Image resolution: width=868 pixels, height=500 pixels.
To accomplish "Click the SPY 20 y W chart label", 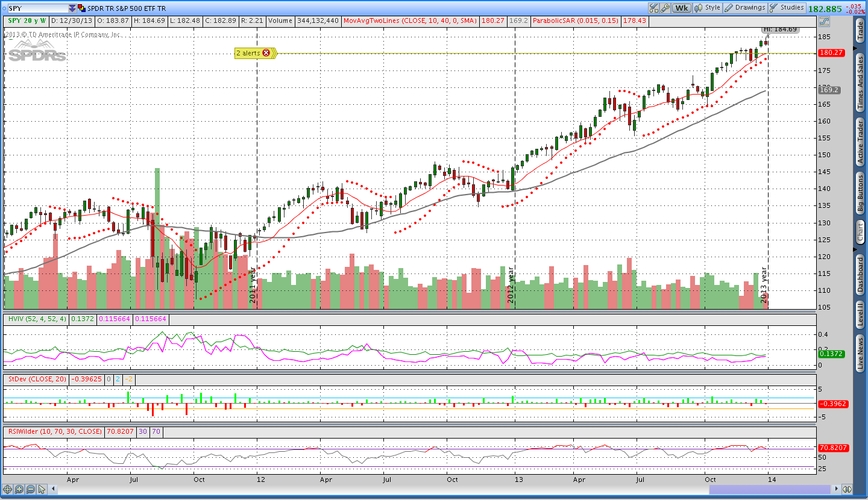I will click(27, 20).
